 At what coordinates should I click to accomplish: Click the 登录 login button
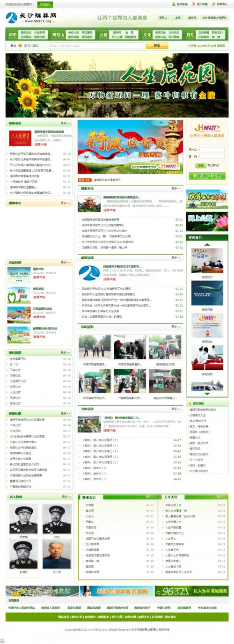click(200, 165)
